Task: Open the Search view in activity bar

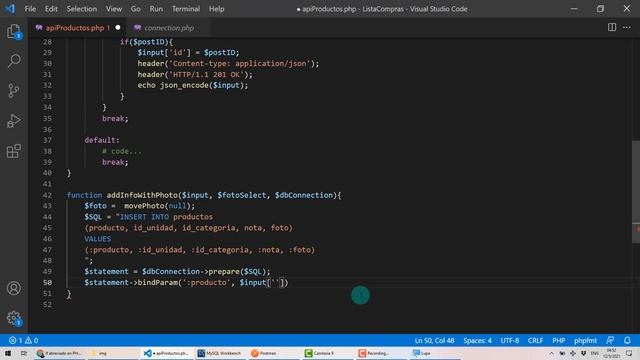Action: coord(14,61)
